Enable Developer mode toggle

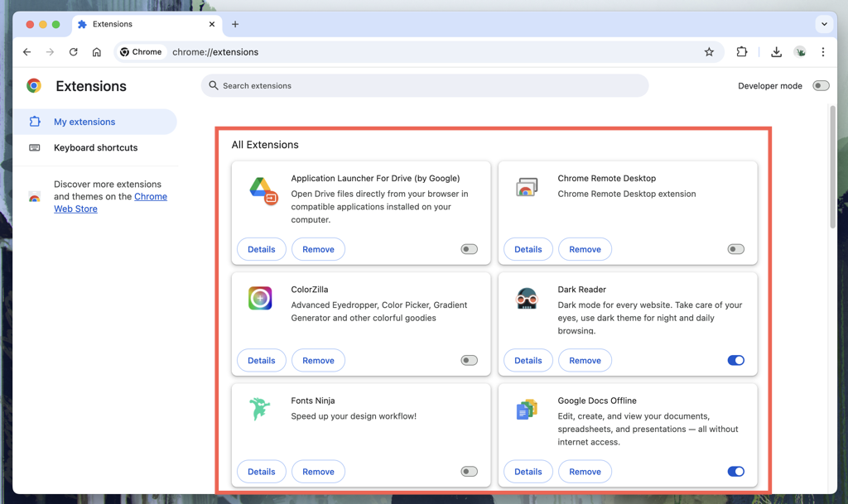(820, 86)
